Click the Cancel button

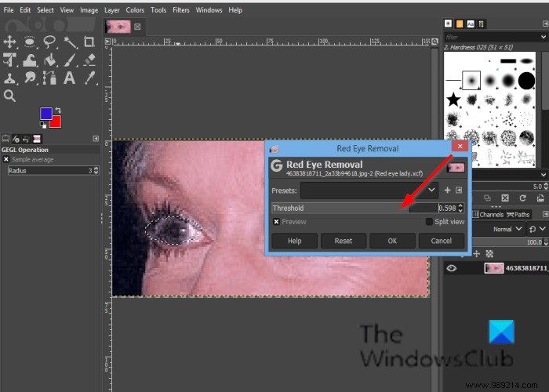(x=441, y=241)
